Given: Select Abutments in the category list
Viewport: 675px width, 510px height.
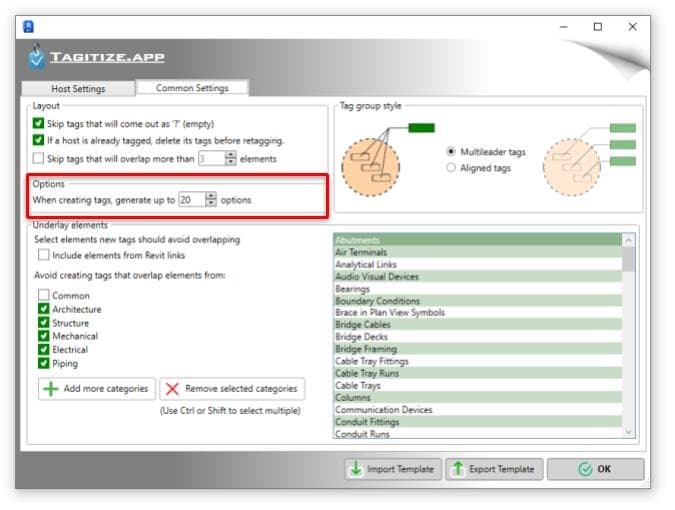Looking at the screenshot, I should pos(478,240).
